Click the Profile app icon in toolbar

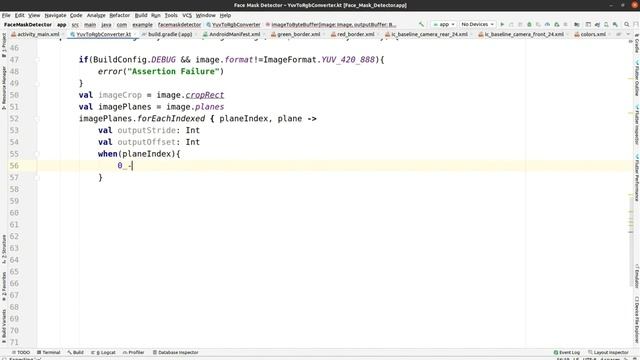[x=547, y=24]
